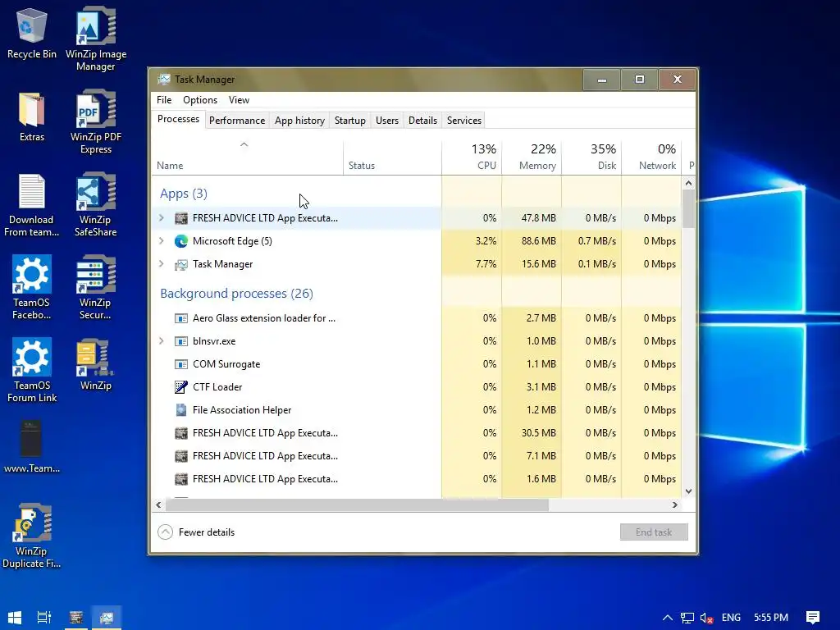The height and width of the screenshot is (630, 840).
Task: Select Microsoft Edge process icon
Action: (181, 241)
